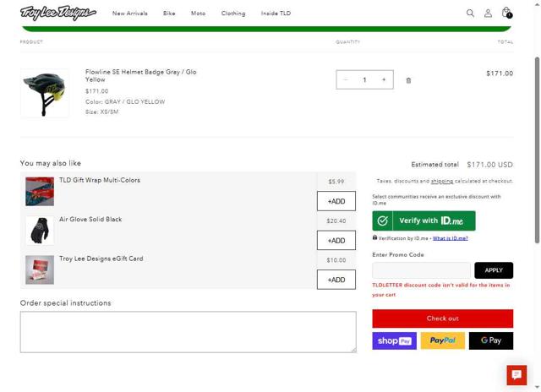Image resolution: width=541 pixels, height=392 pixels.
Task: Click the page vertical scrollbar thumb
Action: (x=538, y=150)
